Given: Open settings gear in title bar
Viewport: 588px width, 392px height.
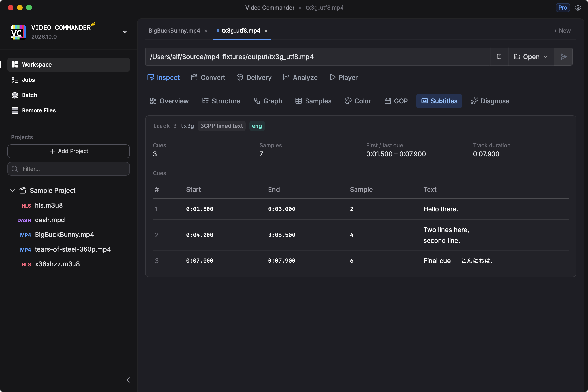Looking at the screenshot, I should pos(578,8).
